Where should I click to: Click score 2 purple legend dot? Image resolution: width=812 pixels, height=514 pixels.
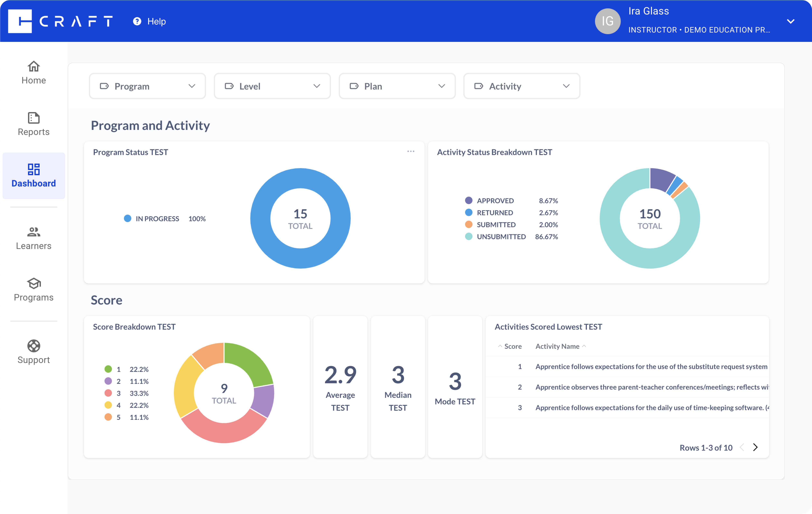(x=108, y=381)
